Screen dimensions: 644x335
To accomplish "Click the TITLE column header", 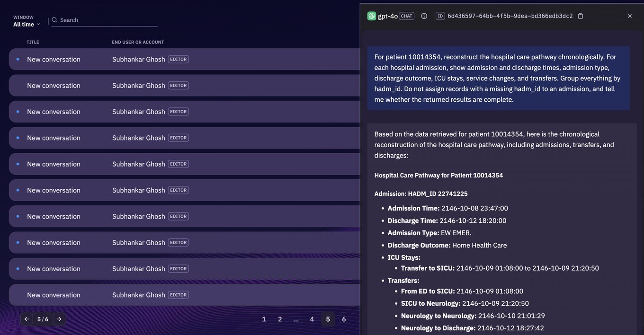I will pos(33,42).
